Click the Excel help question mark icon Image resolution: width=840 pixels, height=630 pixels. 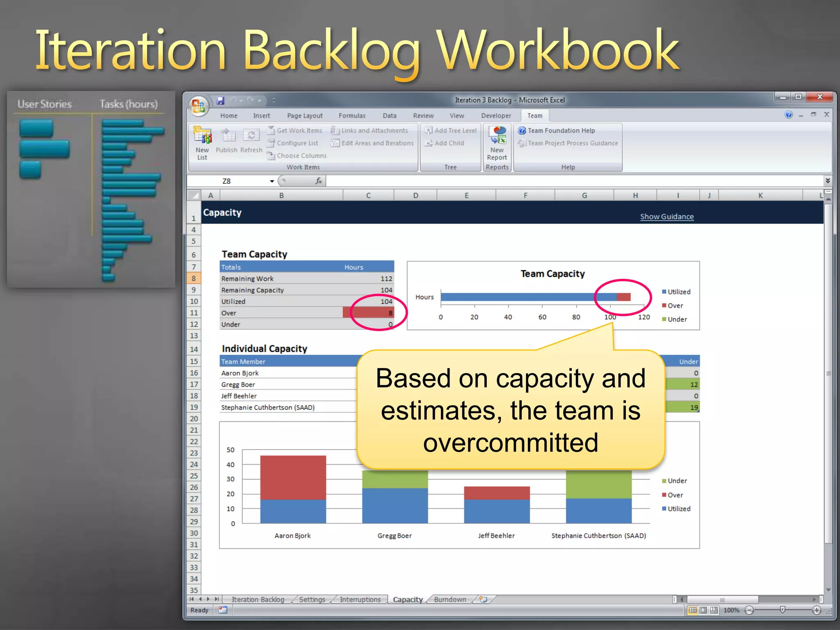point(788,115)
